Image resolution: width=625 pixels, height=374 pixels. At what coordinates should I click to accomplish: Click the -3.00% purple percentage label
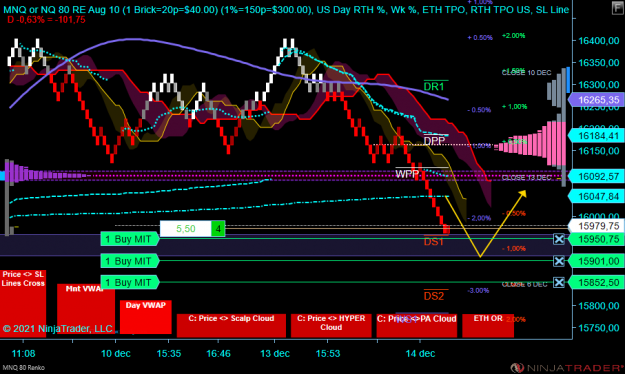click(x=478, y=291)
